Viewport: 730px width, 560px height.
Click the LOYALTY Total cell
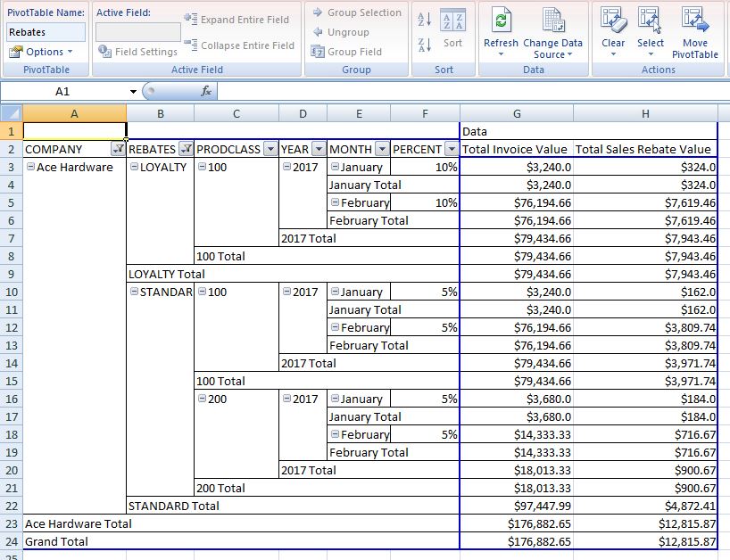tap(293, 274)
